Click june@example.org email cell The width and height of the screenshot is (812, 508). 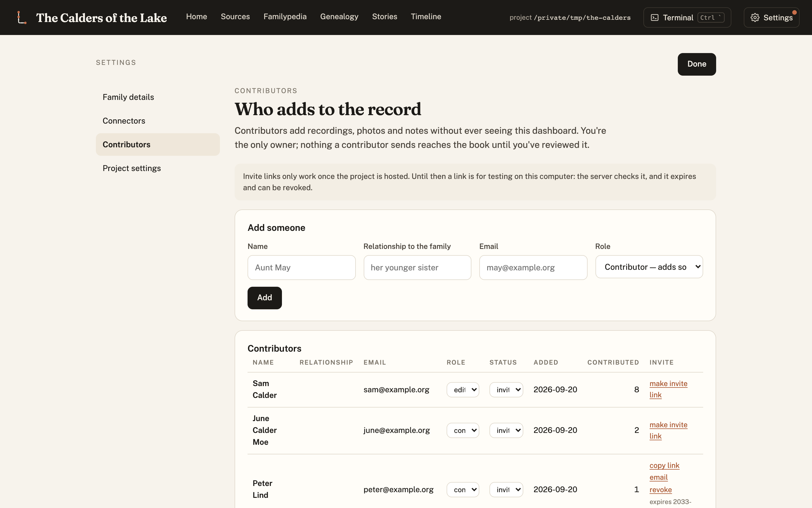tap(397, 430)
